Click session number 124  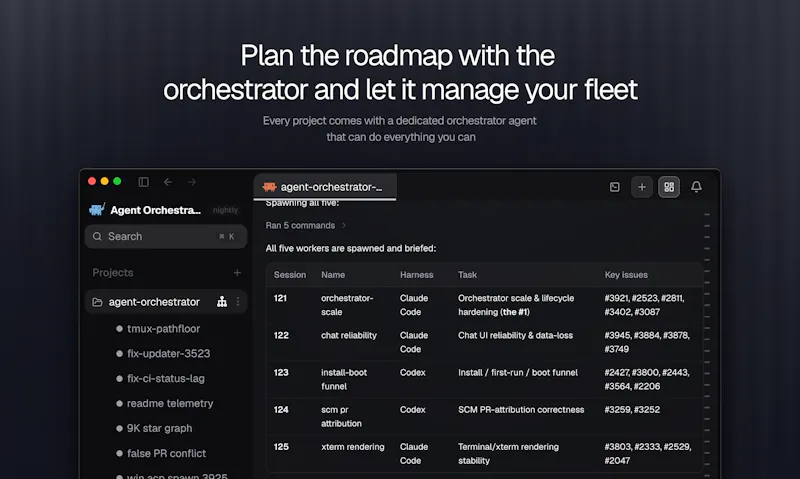point(281,410)
